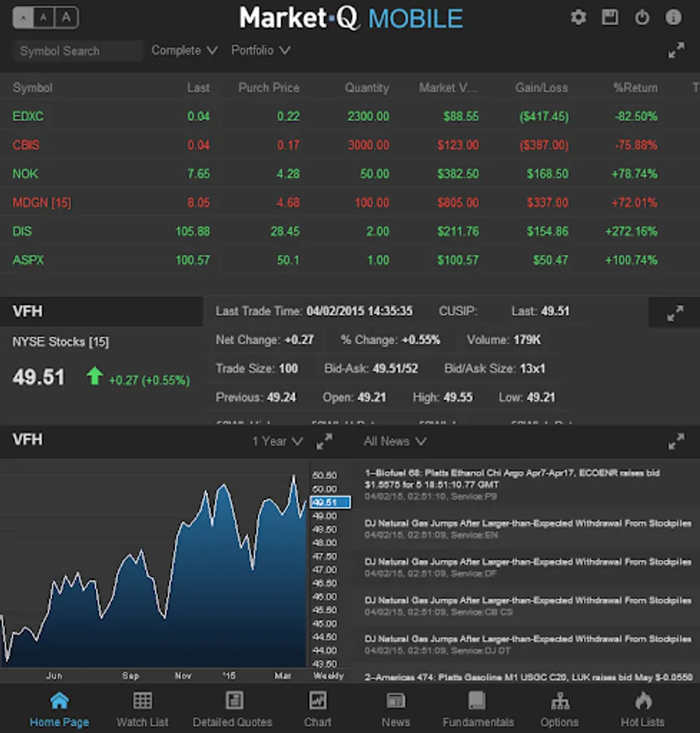Open the Portfolio dropdown
Screen dimensions: 700x733
coord(260,50)
